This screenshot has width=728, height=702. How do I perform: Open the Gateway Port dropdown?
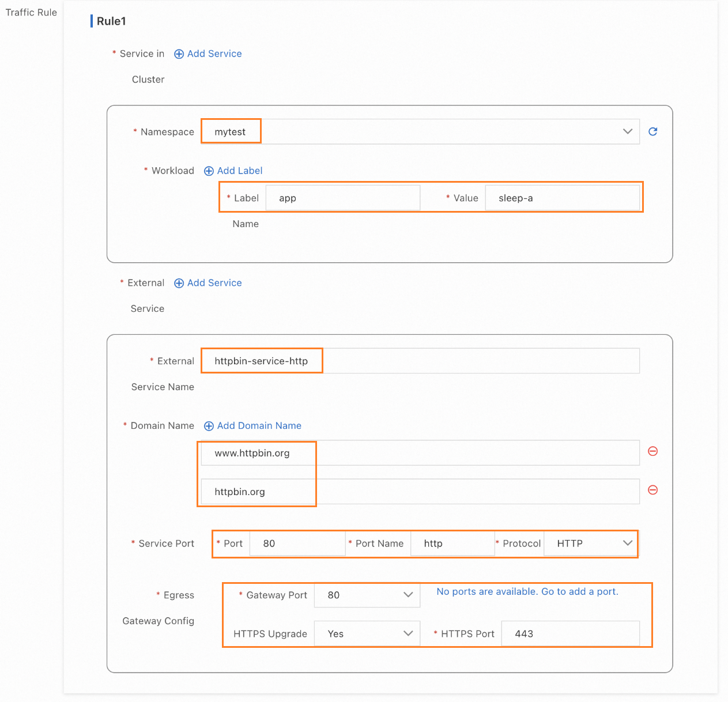click(367, 595)
